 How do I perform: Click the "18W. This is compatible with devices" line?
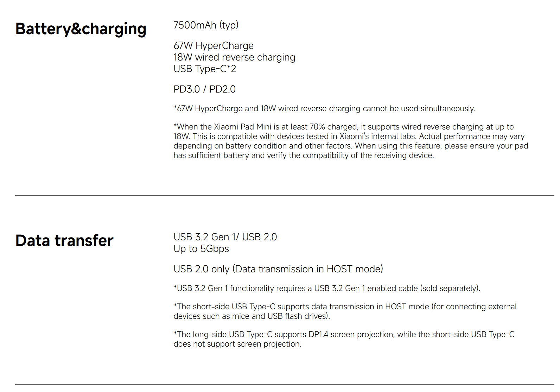pos(349,137)
